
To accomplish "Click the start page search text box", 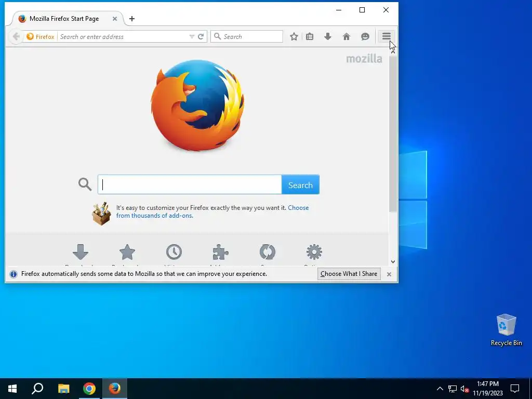I will [190, 184].
